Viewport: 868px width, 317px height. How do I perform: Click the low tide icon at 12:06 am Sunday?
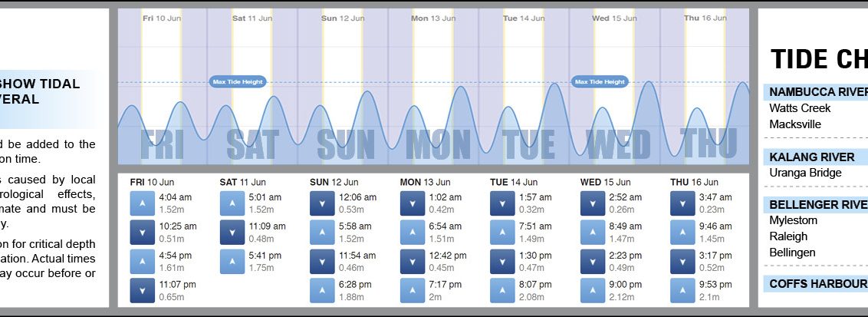321,203
